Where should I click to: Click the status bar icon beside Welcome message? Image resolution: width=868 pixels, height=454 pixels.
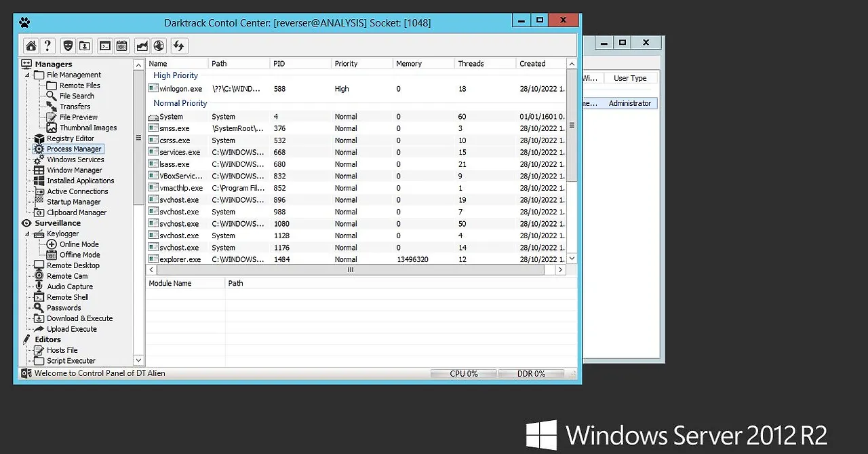coord(26,373)
